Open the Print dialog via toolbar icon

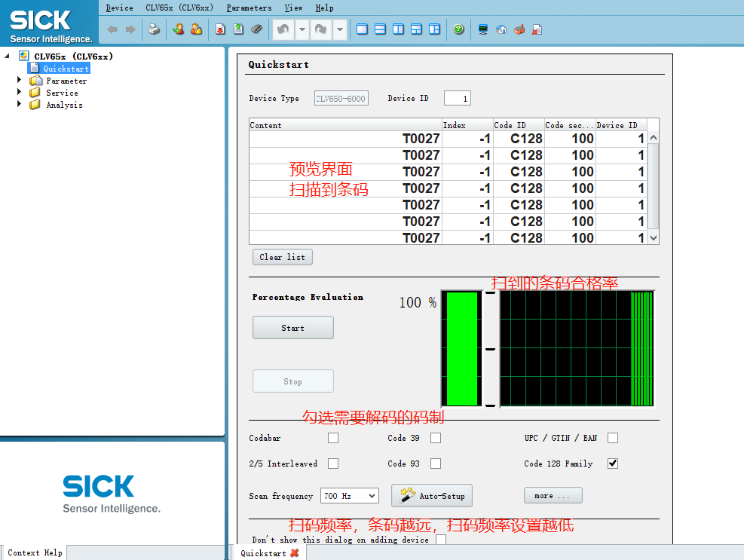pos(153,29)
